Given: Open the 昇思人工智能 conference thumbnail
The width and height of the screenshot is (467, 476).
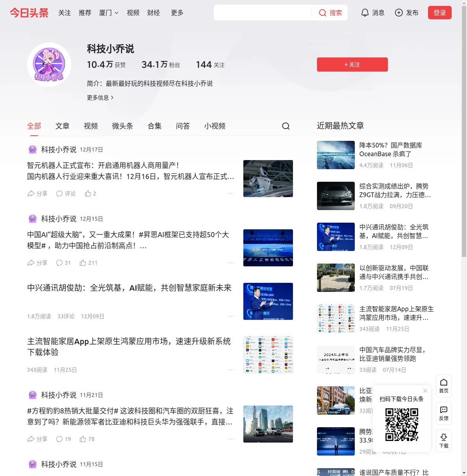Looking at the screenshot, I should tap(268, 248).
